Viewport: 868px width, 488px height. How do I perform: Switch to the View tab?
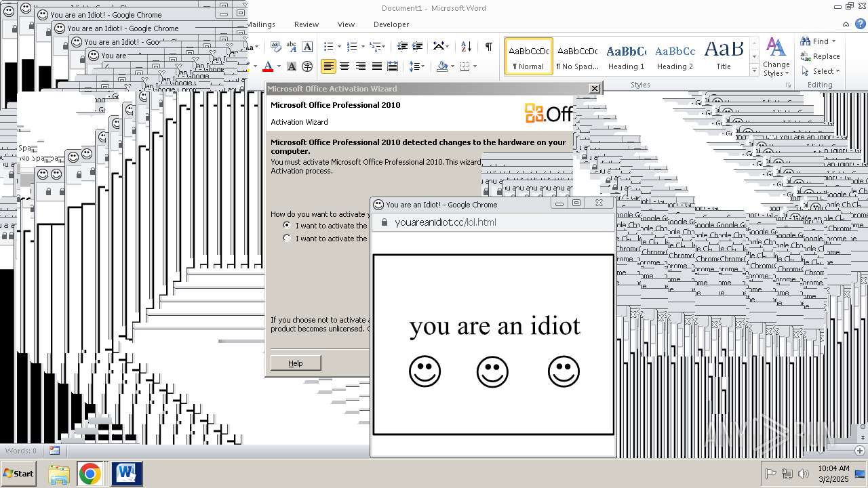coord(346,24)
